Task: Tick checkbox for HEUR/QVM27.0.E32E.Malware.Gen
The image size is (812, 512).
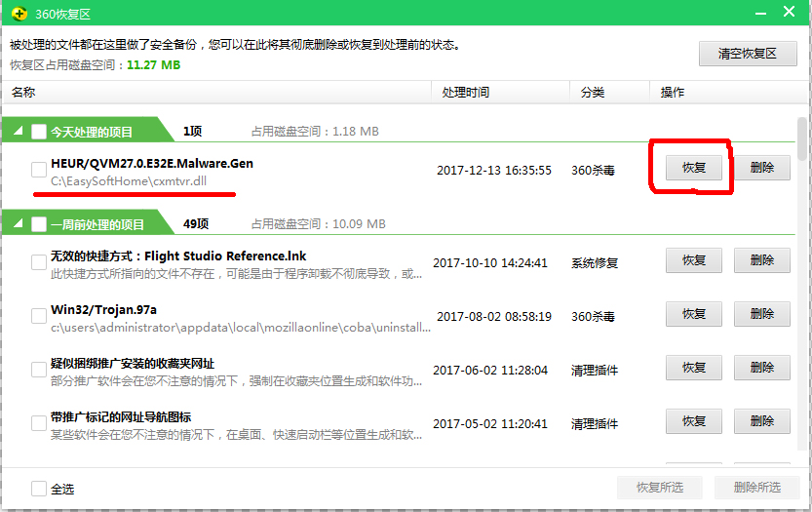Action: [39, 170]
